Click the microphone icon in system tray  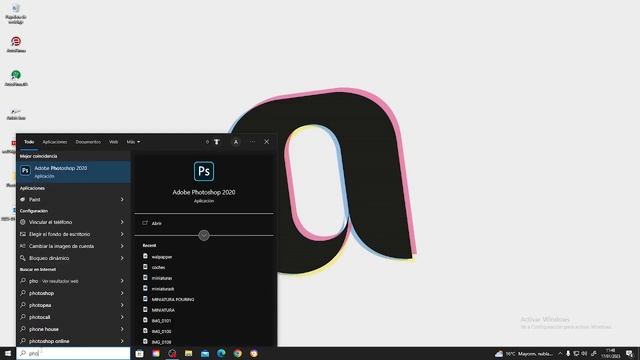point(568,353)
